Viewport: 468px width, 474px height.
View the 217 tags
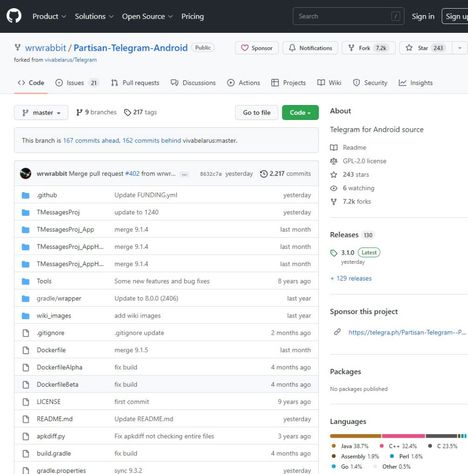(140, 112)
